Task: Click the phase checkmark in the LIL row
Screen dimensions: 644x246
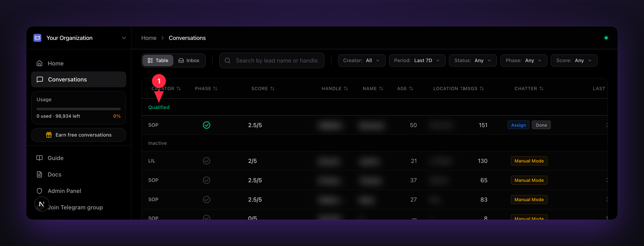Action: pyautogui.click(x=207, y=161)
